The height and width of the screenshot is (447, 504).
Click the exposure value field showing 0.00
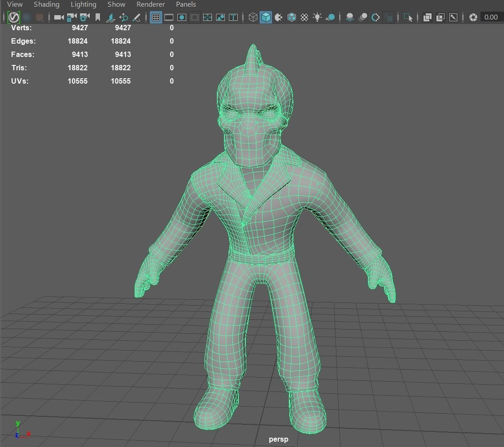pyautogui.click(x=490, y=17)
